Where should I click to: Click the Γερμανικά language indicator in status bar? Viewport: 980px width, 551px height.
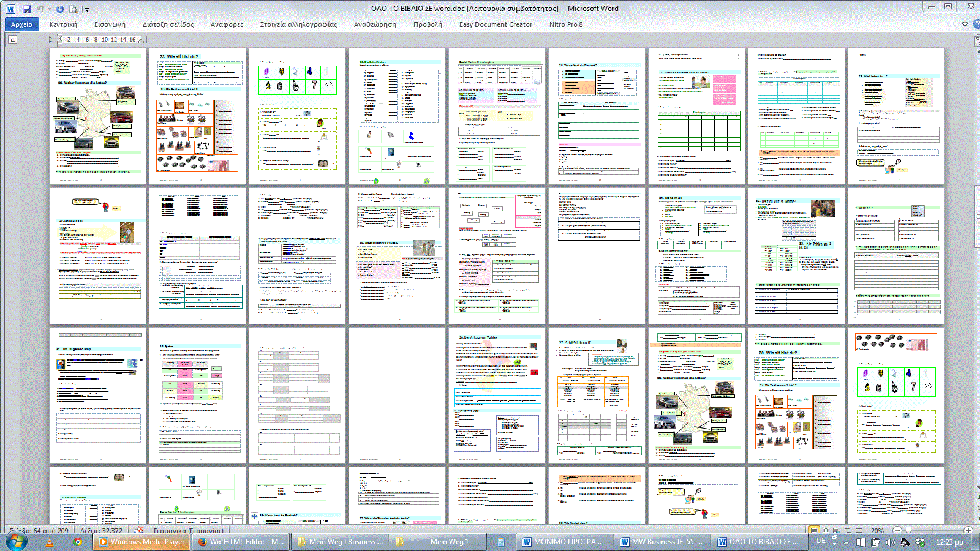[x=188, y=531]
